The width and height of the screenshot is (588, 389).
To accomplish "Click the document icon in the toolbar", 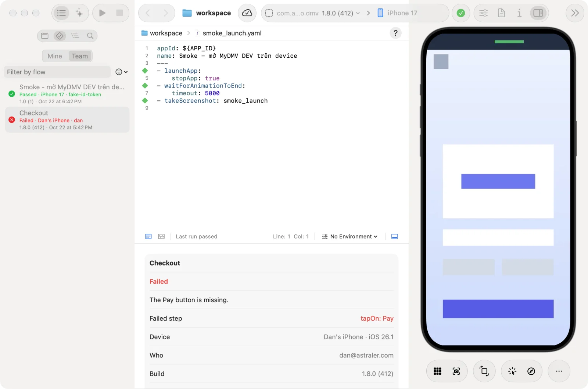I will coord(501,13).
